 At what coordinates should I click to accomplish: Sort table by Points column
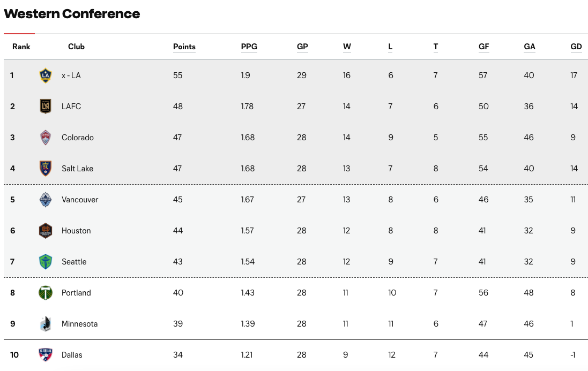(x=184, y=47)
